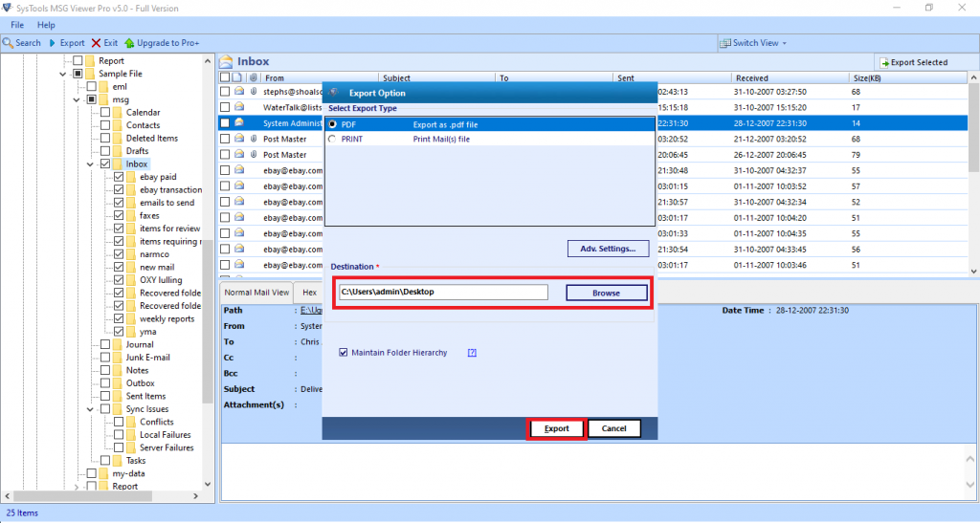
Task: Collapse the Sync Issues folder node
Action: 90,409
